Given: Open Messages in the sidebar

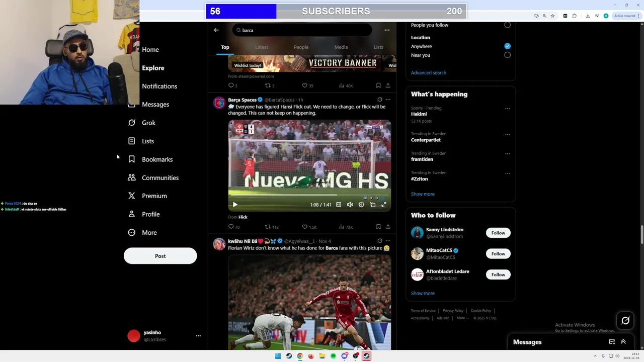Looking at the screenshot, I should [155, 105].
